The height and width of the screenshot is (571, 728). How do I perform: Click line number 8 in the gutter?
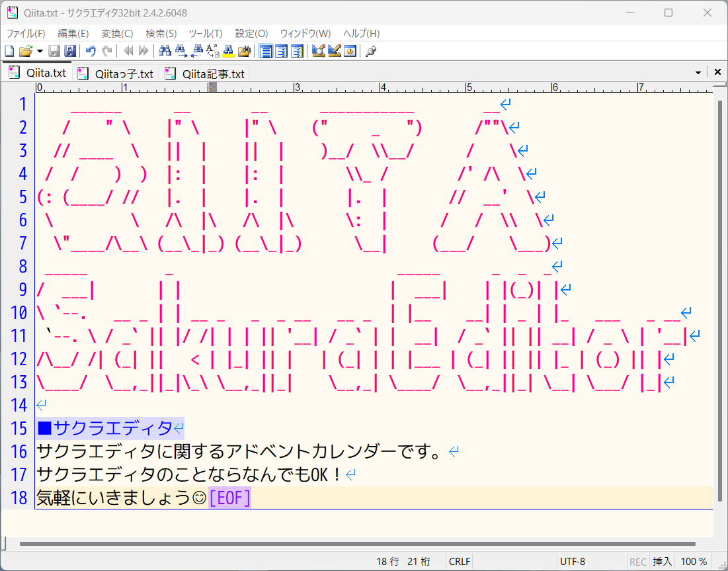click(22, 267)
